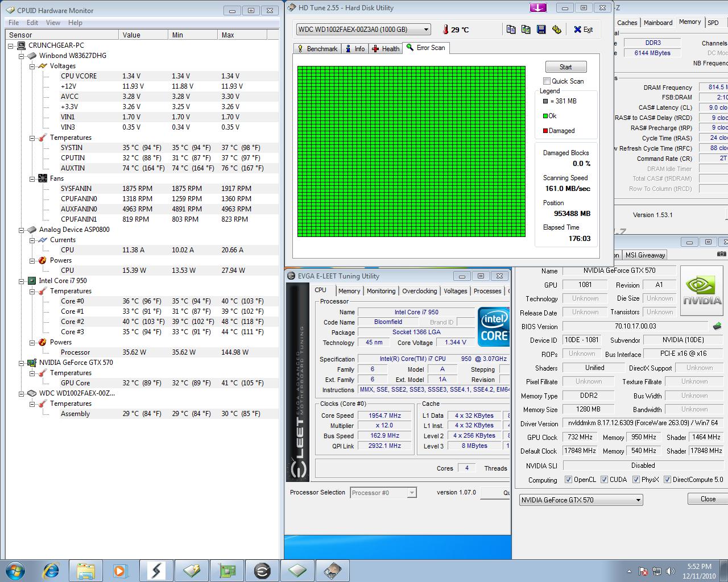Click the purple download arrow in HD Tune title bar
Viewport: 728px width, 582px height.
point(537,8)
